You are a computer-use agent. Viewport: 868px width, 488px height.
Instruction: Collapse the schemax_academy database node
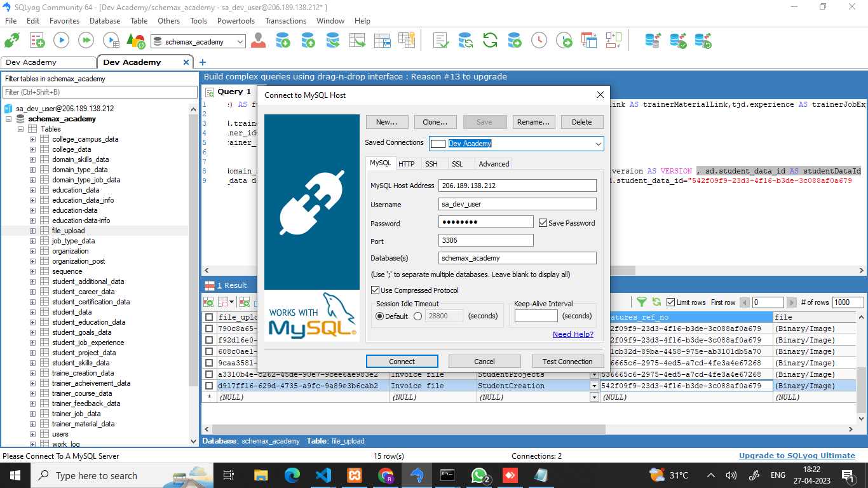(x=9, y=119)
